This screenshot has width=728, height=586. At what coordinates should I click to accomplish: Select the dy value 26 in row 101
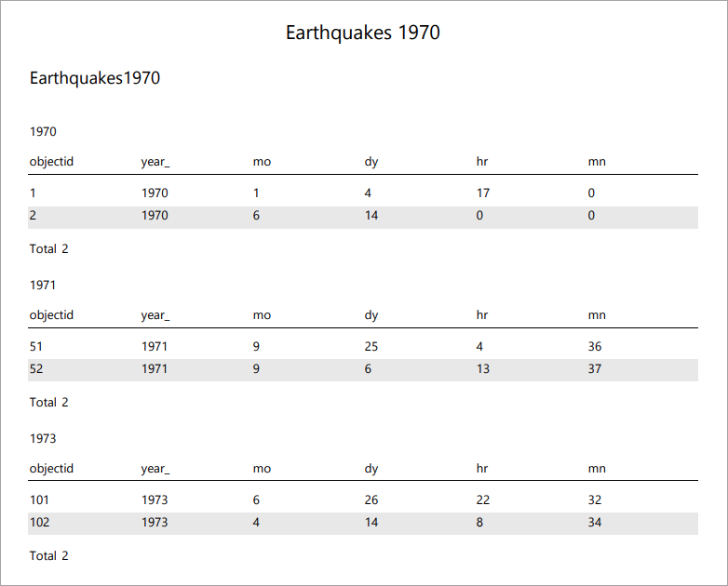pyautogui.click(x=371, y=500)
